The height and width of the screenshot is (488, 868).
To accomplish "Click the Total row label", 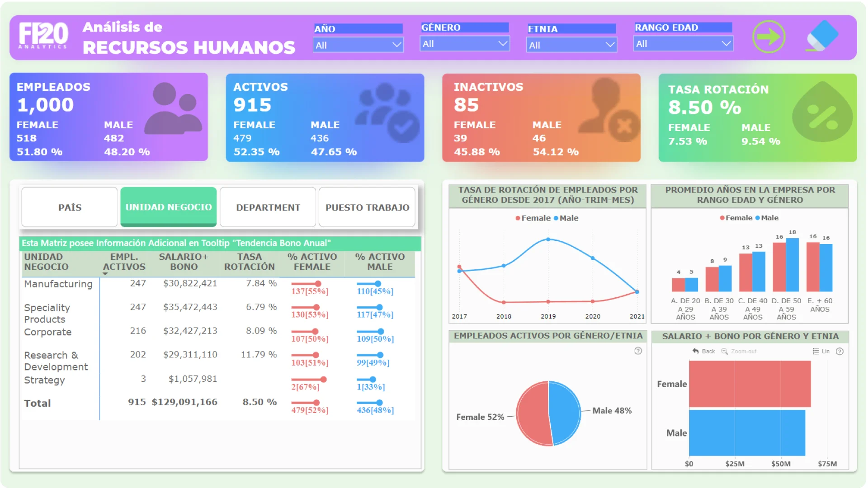I will pyautogui.click(x=37, y=403).
